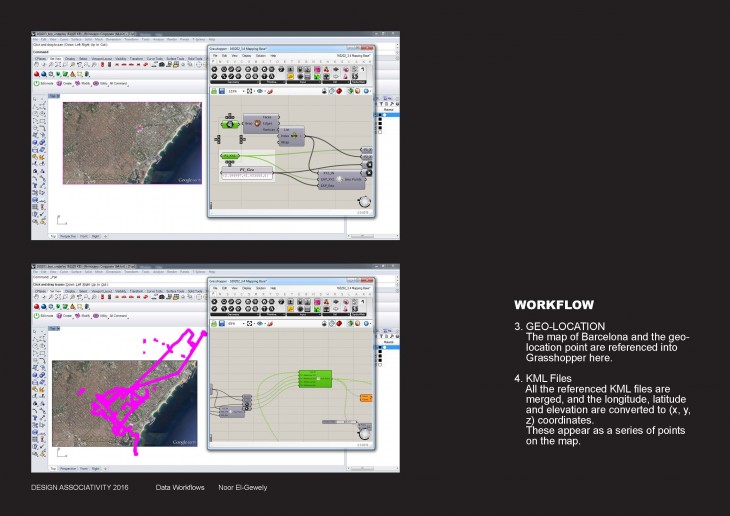The width and height of the screenshot is (730, 516).
Task: Select the Geo Points component in top Grasshopper canvas
Action: tap(340, 180)
